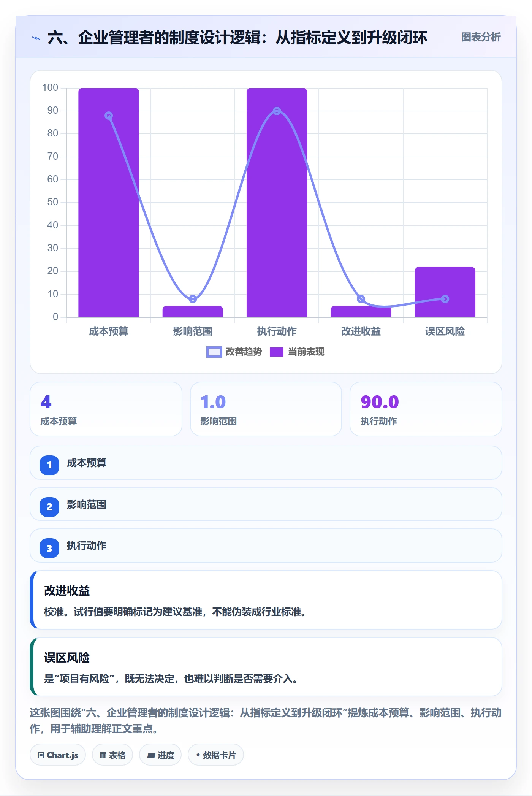Click the diamond icon in 数据卡片 tag
532x796 pixels.
tap(198, 755)
